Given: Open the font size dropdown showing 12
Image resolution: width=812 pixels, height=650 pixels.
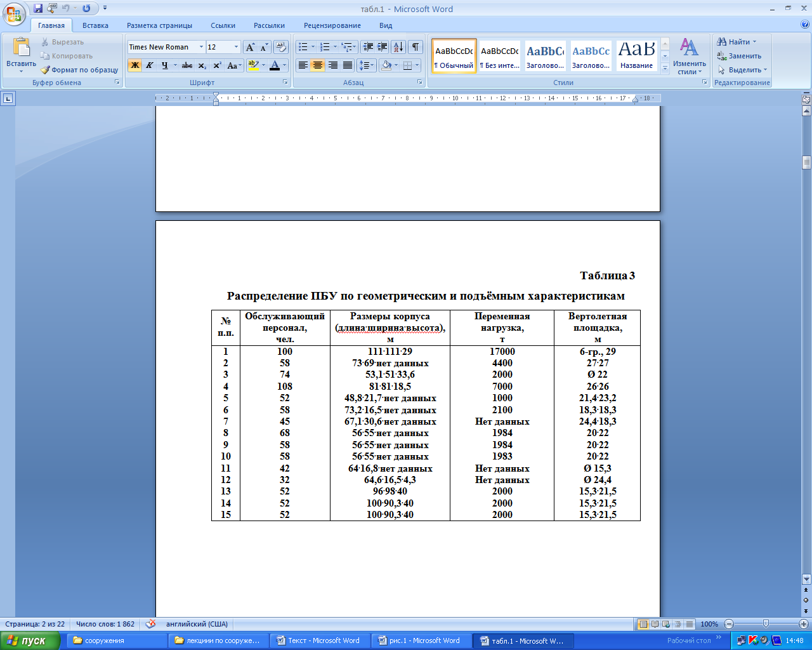Looking at the screenshot, I should pyautogui.click(x=237, y=47).
